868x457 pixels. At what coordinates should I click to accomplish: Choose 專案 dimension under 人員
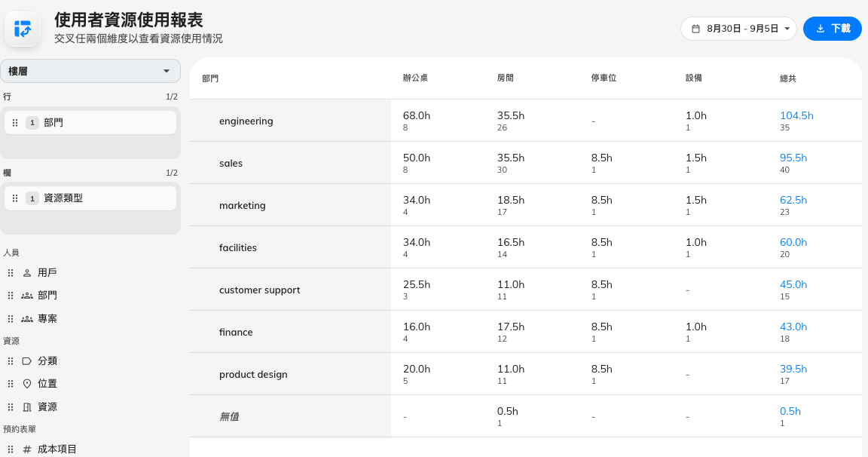click(x=47, y=319)
